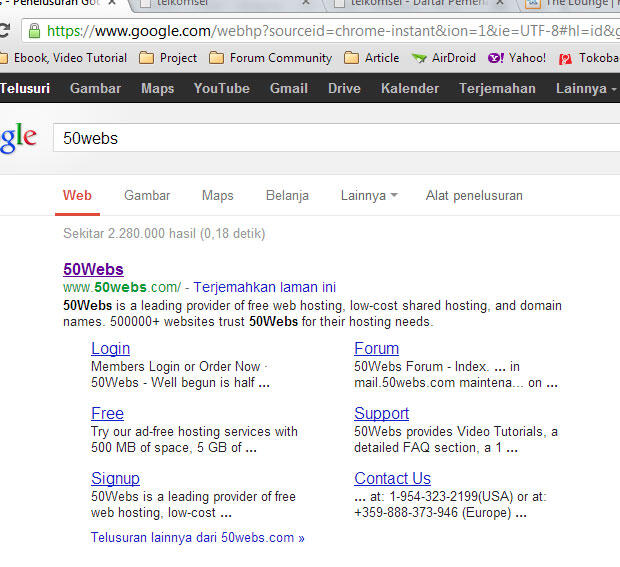Open the Article bookmark folder
Viewport: 620px width, 567px height.
pos(371,58)
